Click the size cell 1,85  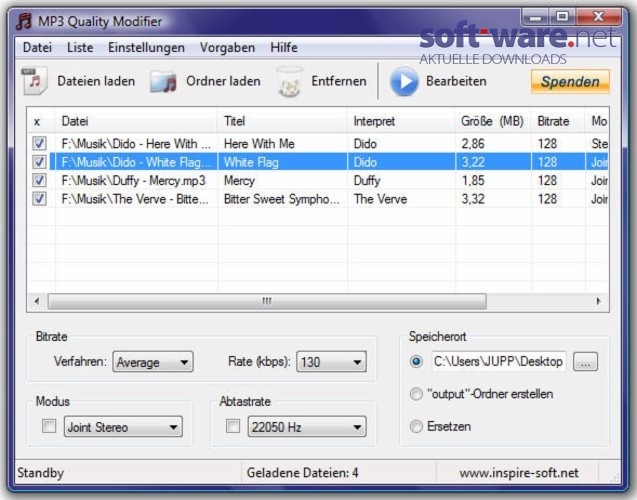coord(473,181)
